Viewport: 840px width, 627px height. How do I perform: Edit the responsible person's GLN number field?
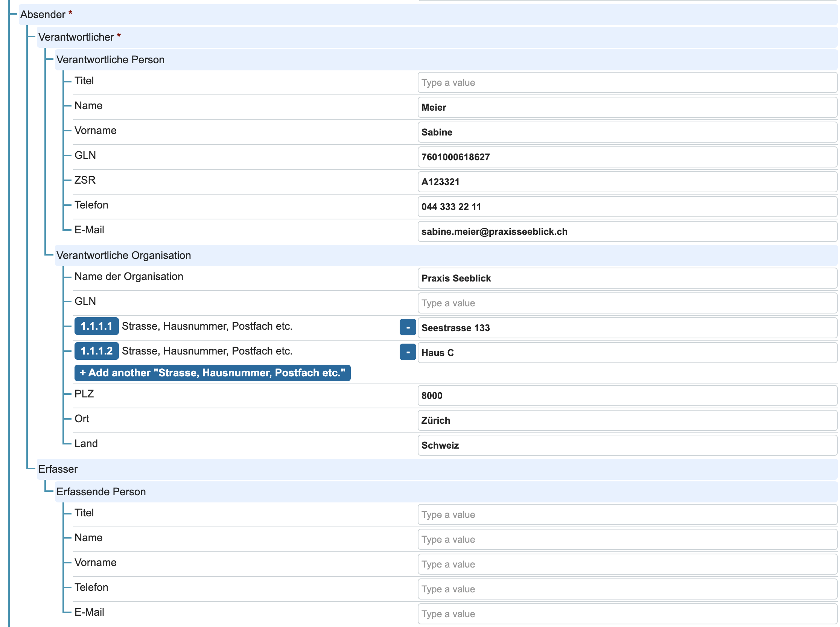tap(627, 157)
